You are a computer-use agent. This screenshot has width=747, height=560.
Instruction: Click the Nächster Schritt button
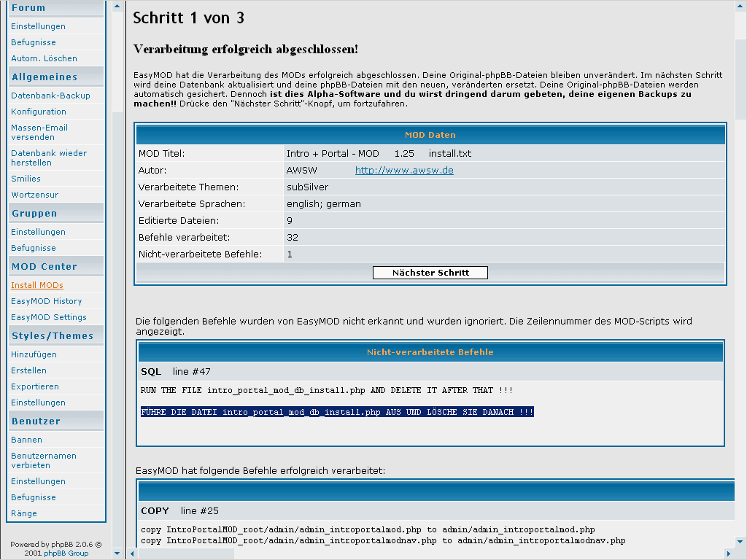[430, 273]
